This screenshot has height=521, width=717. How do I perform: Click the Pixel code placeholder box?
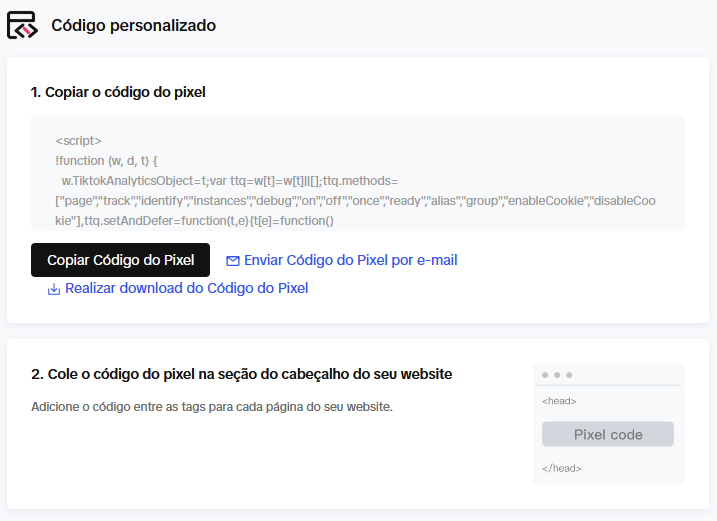tap(608, 434)
